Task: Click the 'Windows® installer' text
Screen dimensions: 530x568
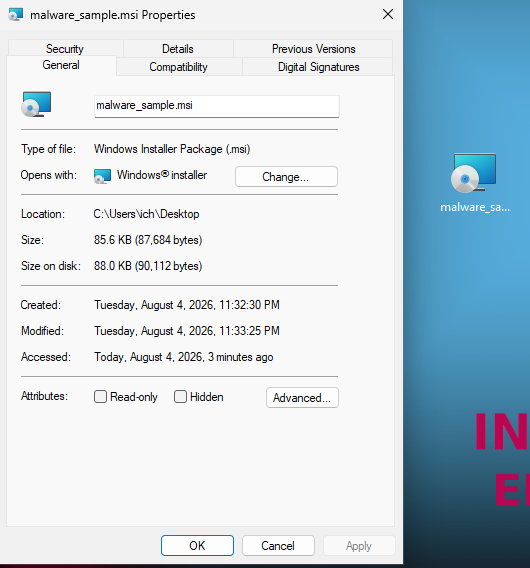Action: [162, 175]
